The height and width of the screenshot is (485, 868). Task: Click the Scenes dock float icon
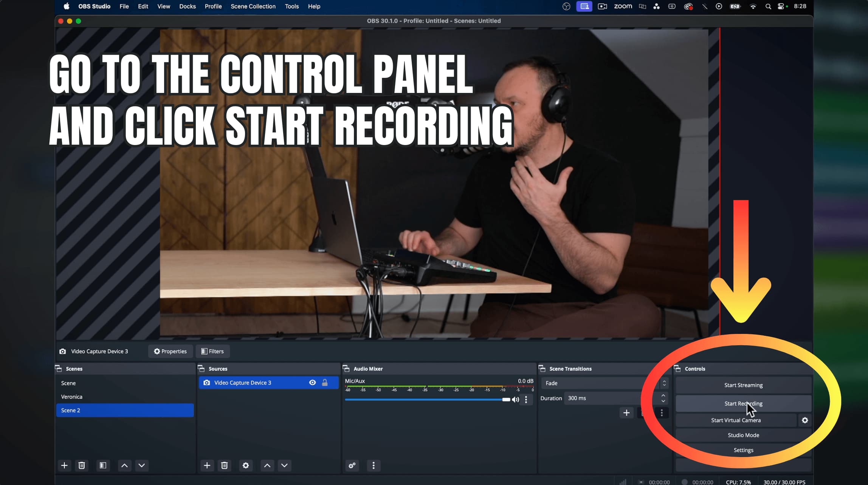(59, 368)
